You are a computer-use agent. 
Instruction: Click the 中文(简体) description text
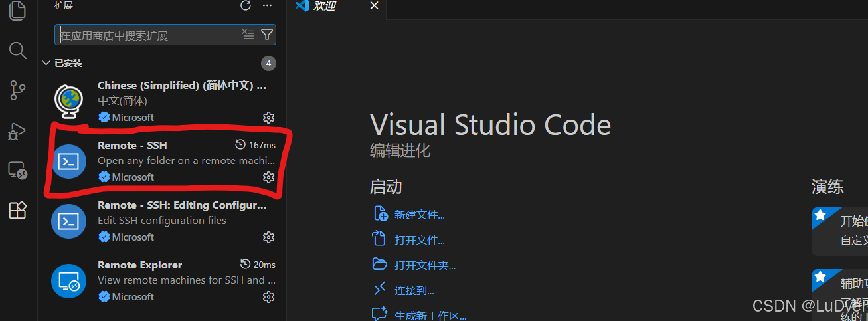click(123, 101)
